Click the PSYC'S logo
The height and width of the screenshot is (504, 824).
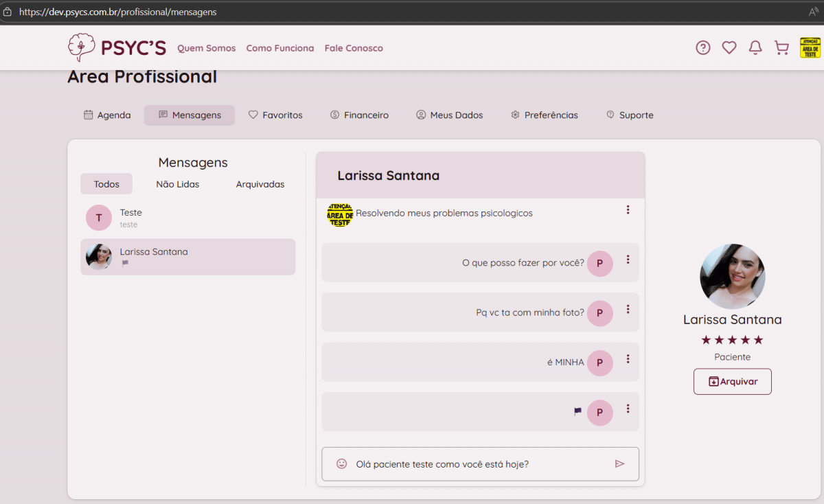click(x=117, y=48)
